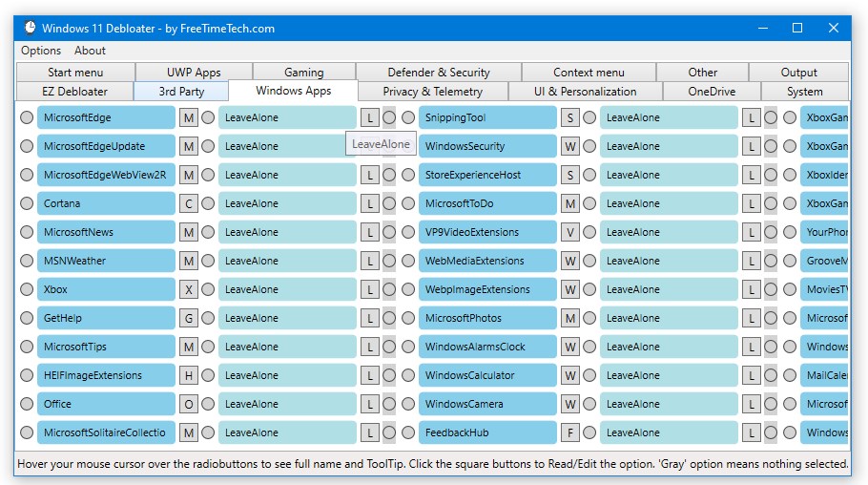The image size is (868, 485).
Task: Click the M button beside MicrosoftEdge
Action: pyautogui.click(x=189, y=117)
